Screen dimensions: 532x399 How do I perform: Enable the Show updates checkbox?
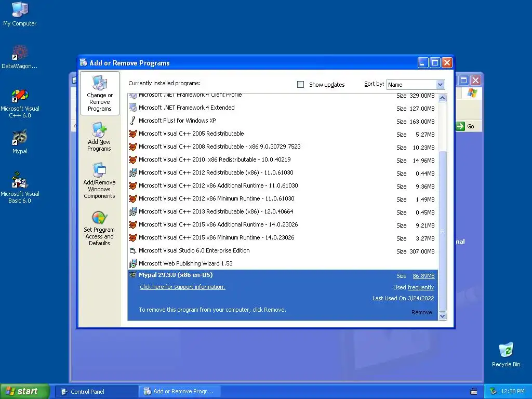pos(300,85)
